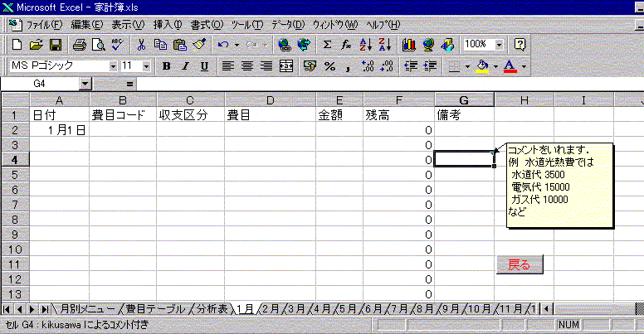Open the font name dropdown
This screenshot has height=334, width=644.
(113, 65)
